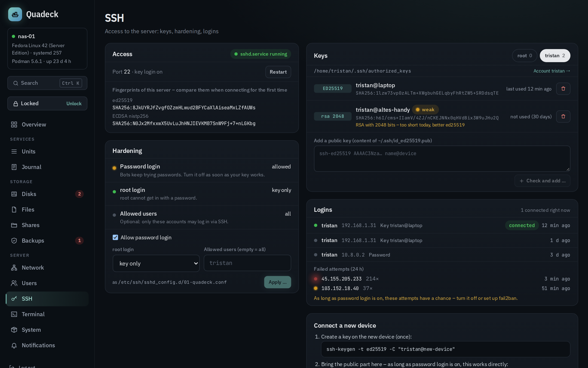Focus the Allowed users input field
This screenshot has width=588, height=368.
247,263
